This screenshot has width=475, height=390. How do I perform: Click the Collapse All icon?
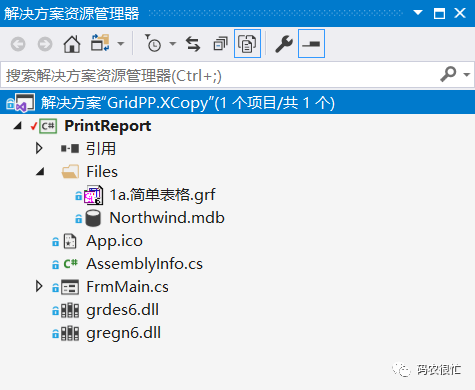(x=220, y=44)
